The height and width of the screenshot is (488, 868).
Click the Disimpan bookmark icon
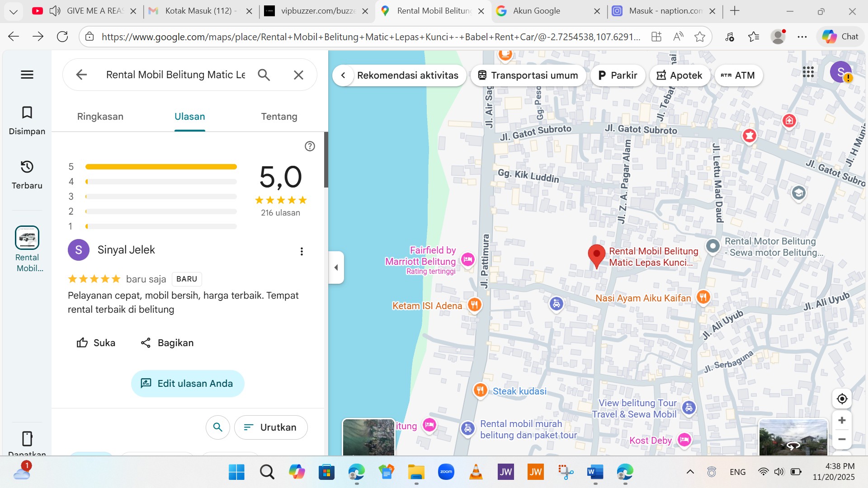[x=27, y=113]
